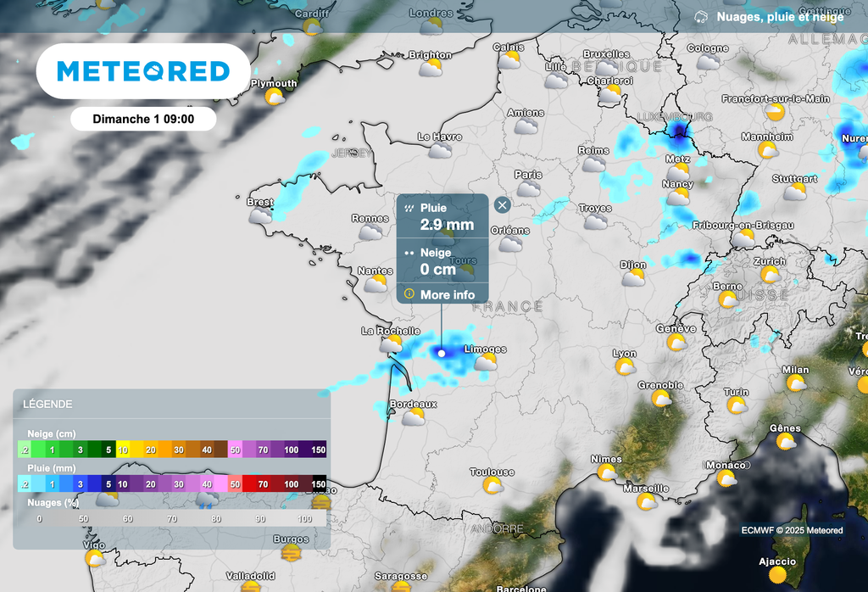
Task: Click the Nantes weather icon
Action: pos(375,284)
